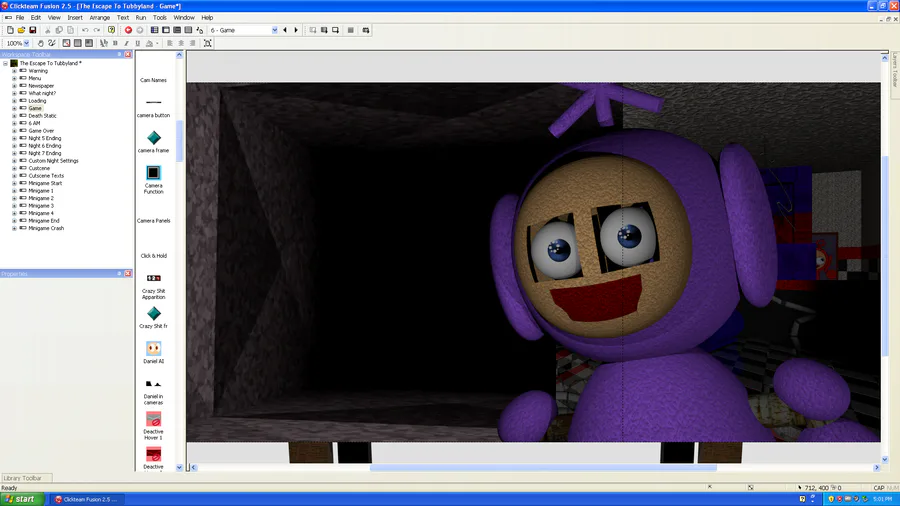This screenshot has width=900, height=506.
Task: Open the Event list editor
Action: click(x=188, y=30)
